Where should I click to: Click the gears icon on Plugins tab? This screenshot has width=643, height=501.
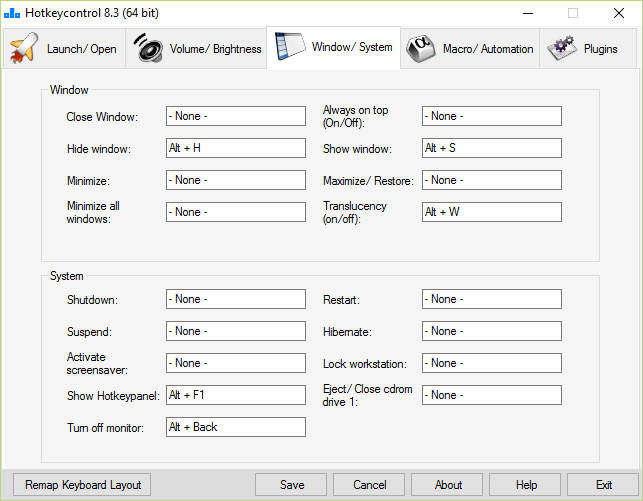click(561, 48)
